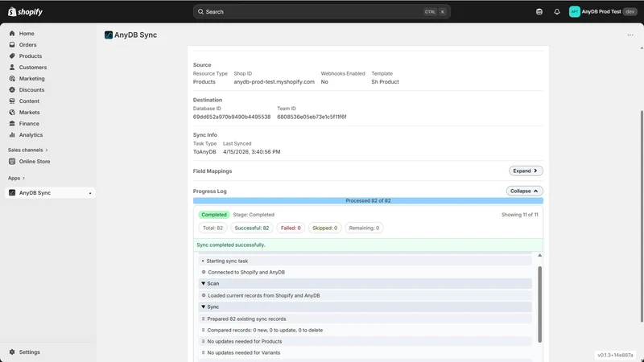Go to Online Store menu item
This screenshot has height=362, width=644.
35,162
